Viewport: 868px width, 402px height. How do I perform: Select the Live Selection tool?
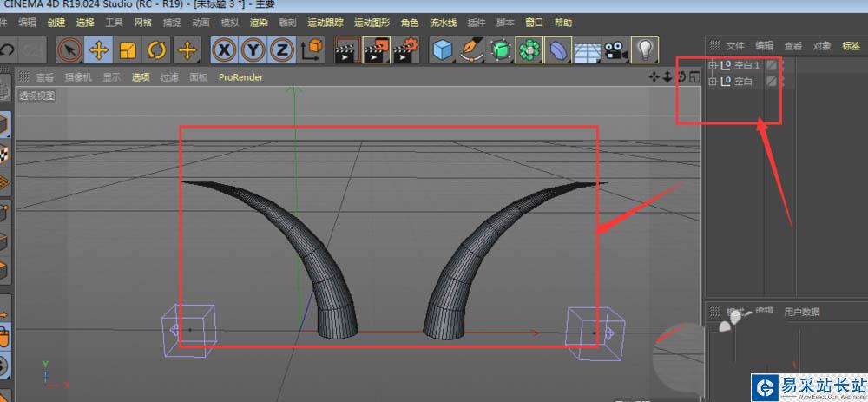tap(70, 51)
